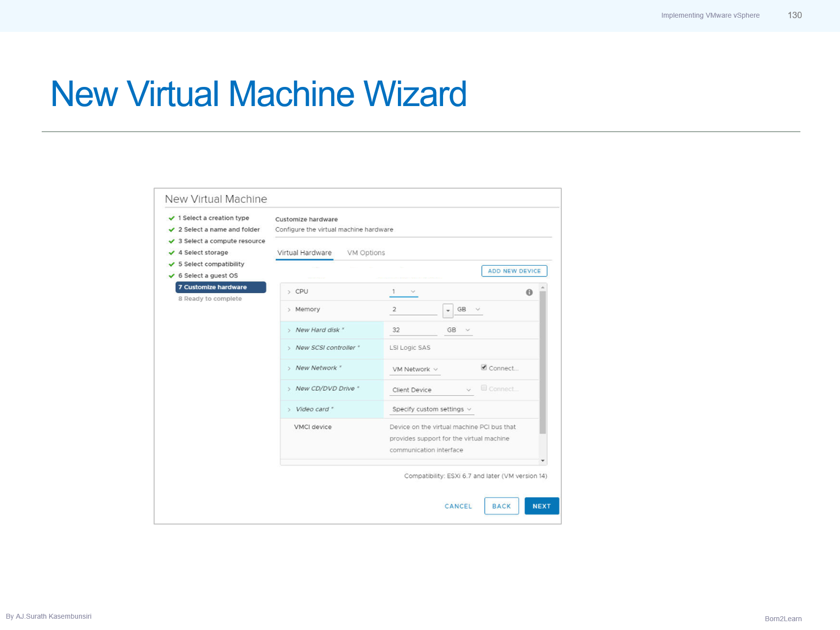Enable Connect for New CD/DVD Drive
The height and width of the screenshot is (630, 840).
pos(484,387)
